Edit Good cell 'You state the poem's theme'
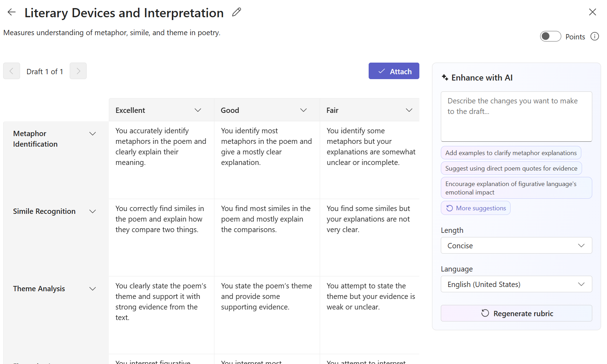This screenshot has height=364, width=607. (x=267, y=315)
